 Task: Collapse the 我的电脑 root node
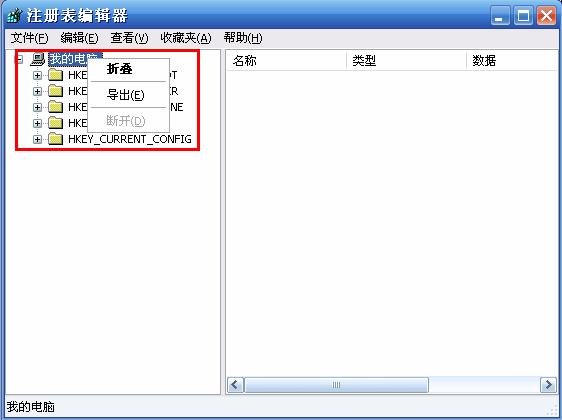20,59
